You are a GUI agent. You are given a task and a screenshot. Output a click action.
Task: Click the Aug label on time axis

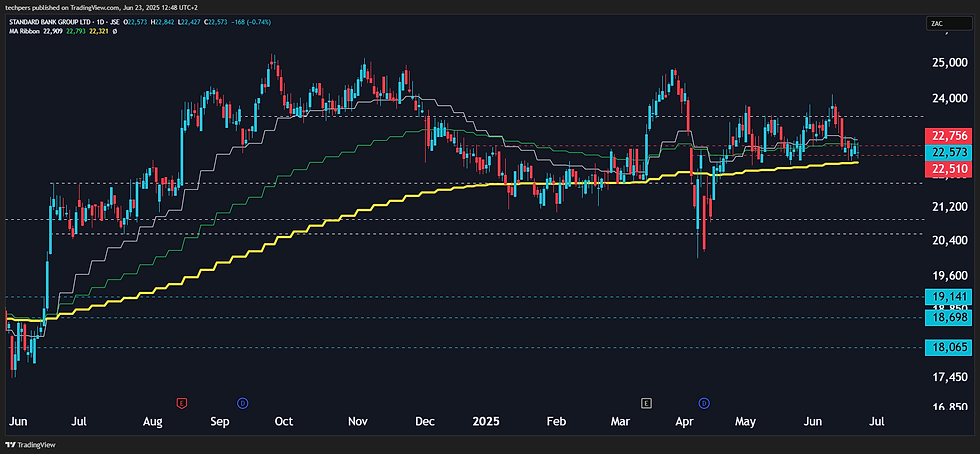coord(154,421)
